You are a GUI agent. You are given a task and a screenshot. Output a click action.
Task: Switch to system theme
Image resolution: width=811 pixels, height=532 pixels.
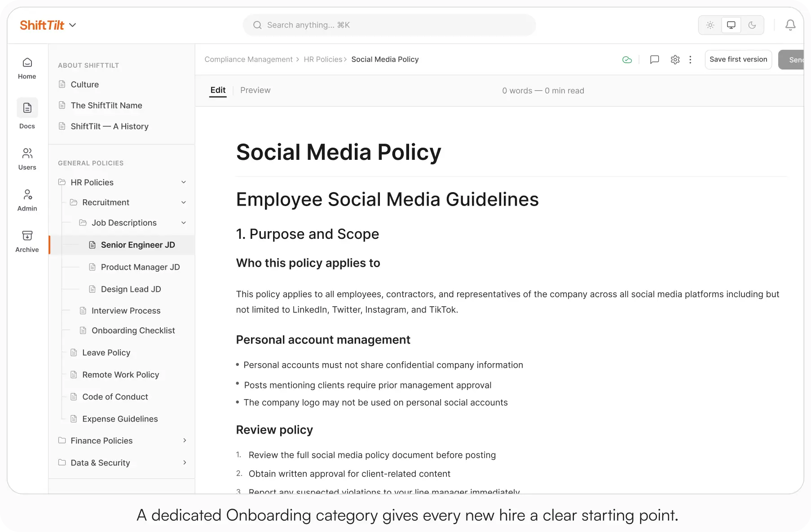click(731, 25)
